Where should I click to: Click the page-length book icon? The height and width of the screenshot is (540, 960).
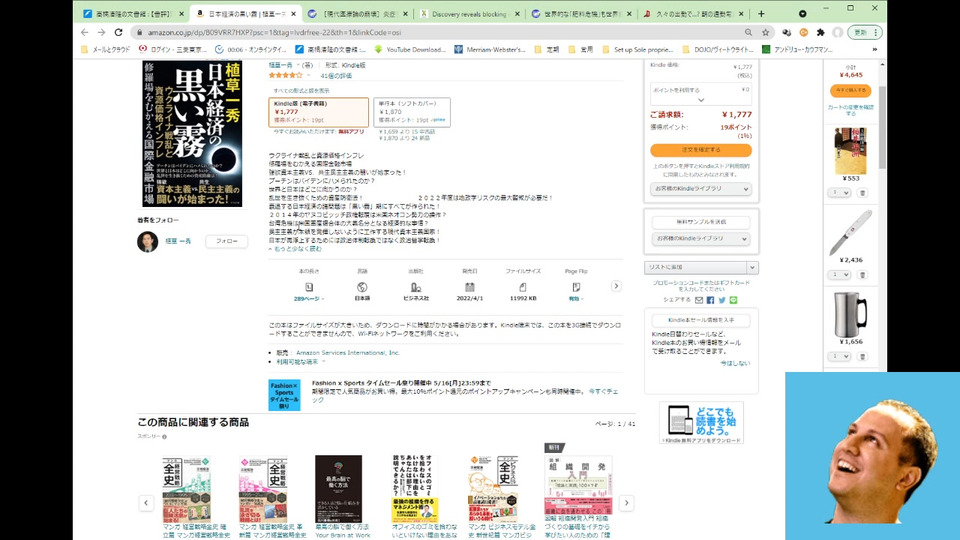(309, 287)
